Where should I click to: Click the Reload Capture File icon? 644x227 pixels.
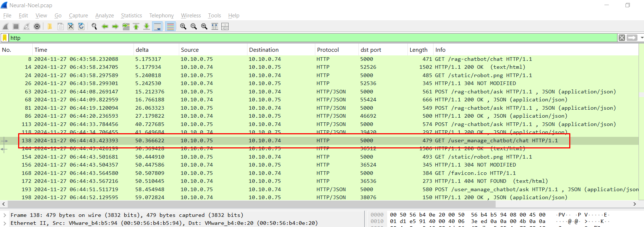81,26
